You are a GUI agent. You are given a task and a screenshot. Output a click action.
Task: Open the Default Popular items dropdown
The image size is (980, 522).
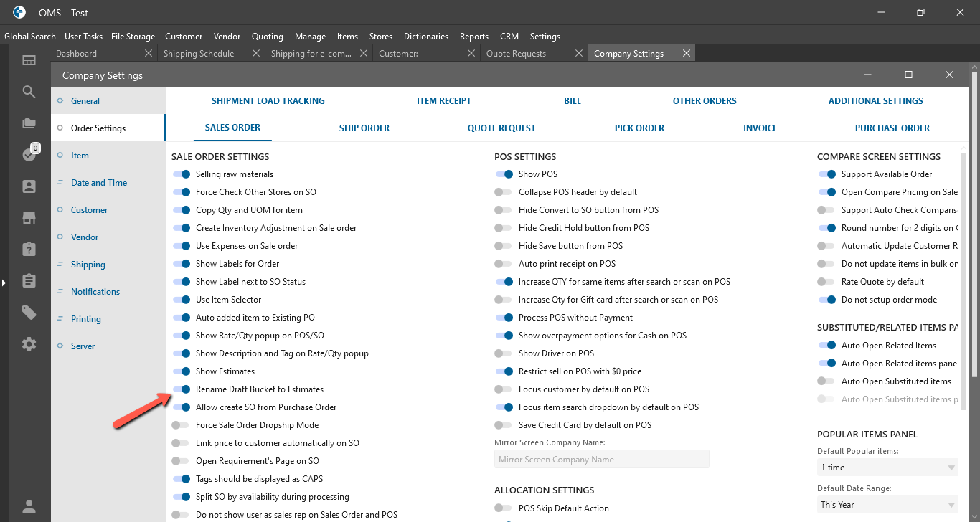887,468
